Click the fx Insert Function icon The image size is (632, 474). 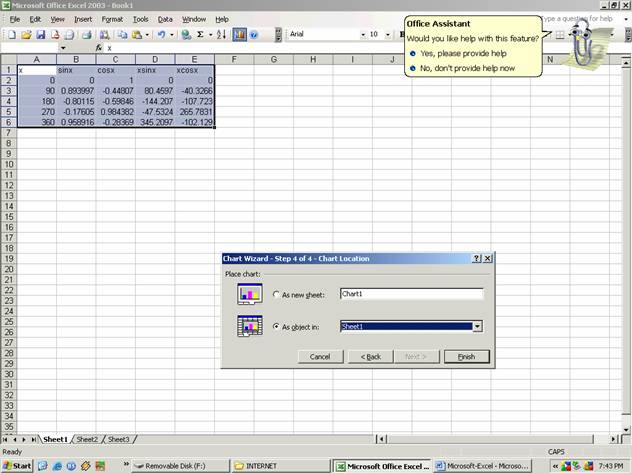click(x=99, y=48)
